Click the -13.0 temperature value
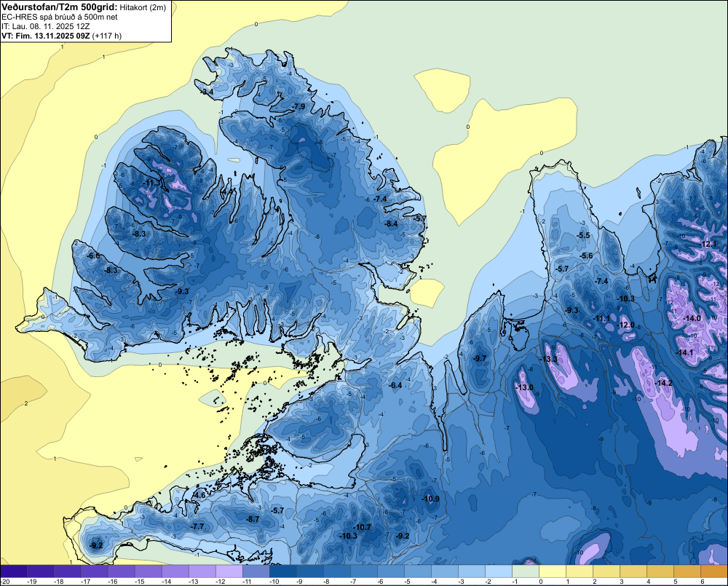 point(525,387)
